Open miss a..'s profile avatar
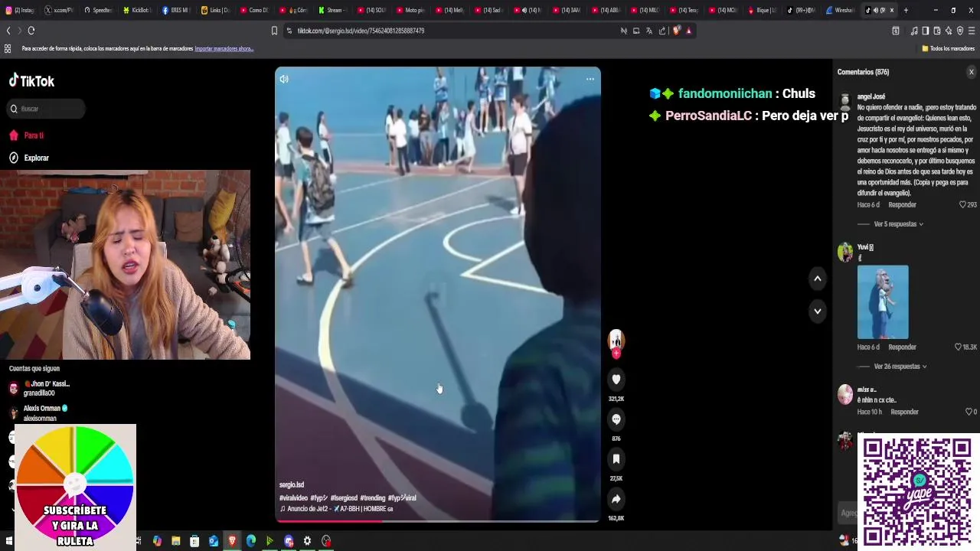The image size is (980, 551). pos(845,394)
